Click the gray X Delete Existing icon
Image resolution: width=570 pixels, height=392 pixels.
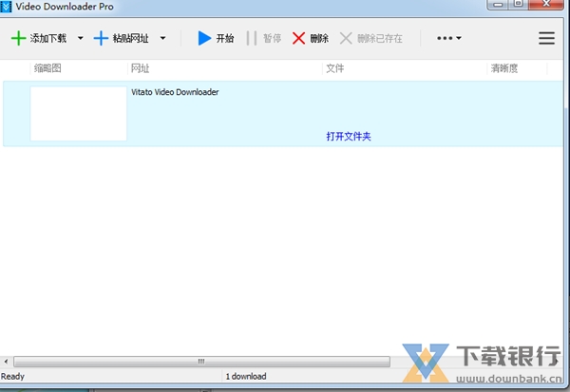pyautogui.click(x=346, y=38)
